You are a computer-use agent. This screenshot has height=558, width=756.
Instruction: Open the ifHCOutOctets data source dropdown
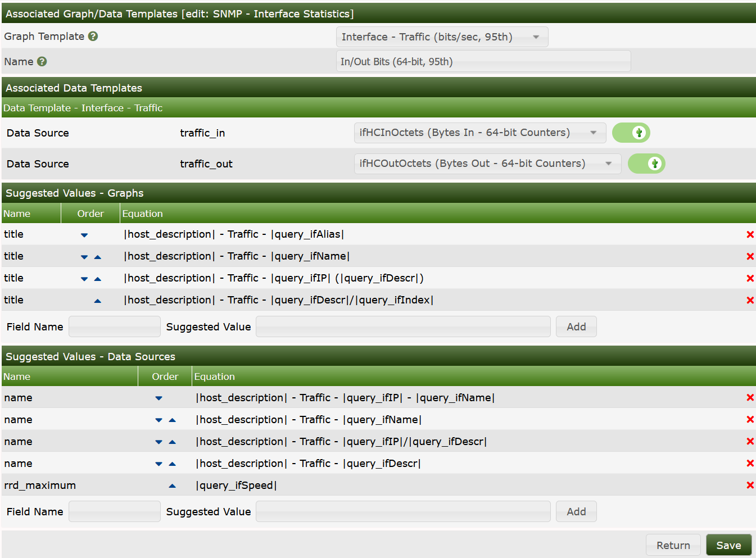[x=487, y=164]
